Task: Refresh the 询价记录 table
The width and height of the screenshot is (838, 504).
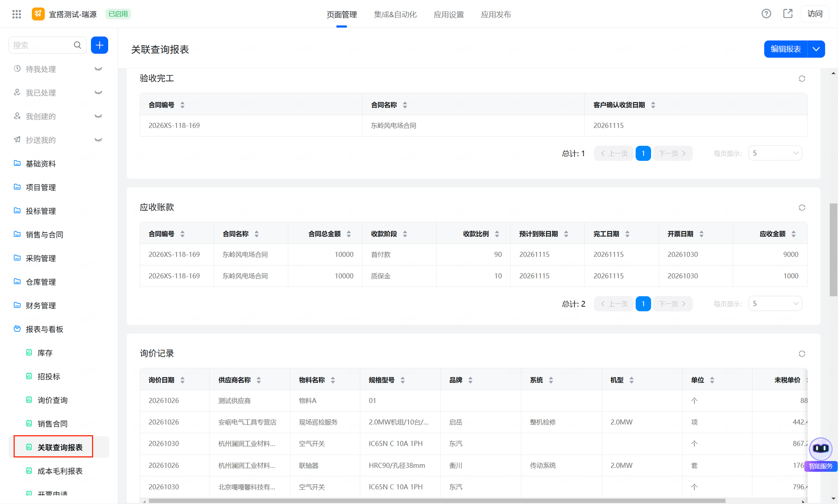Action: (802, 354)
